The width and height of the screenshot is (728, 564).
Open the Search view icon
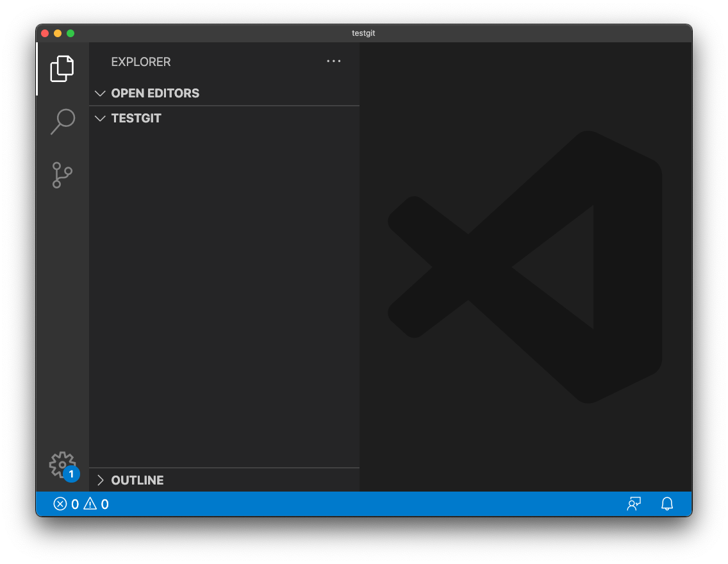click(62, 121)
